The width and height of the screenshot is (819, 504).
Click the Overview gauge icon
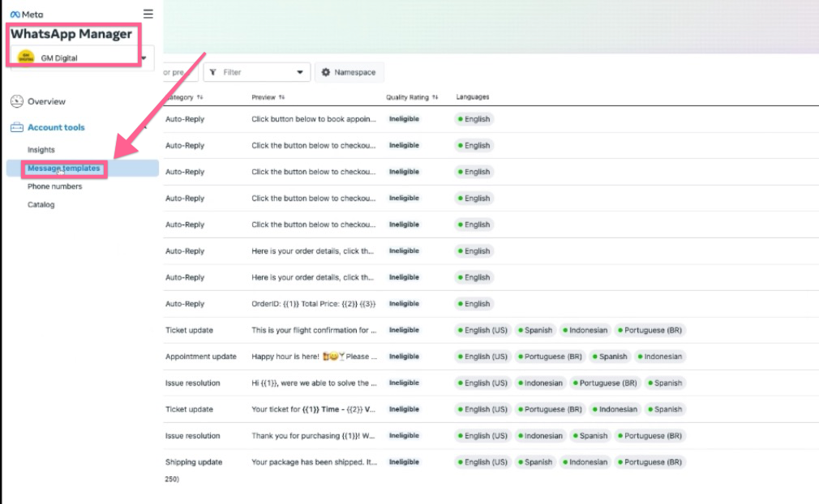[16, 101]
